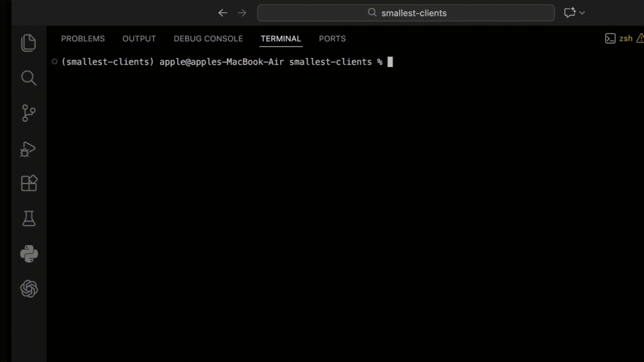Switch to the PORTS tab

click(332, 39)
